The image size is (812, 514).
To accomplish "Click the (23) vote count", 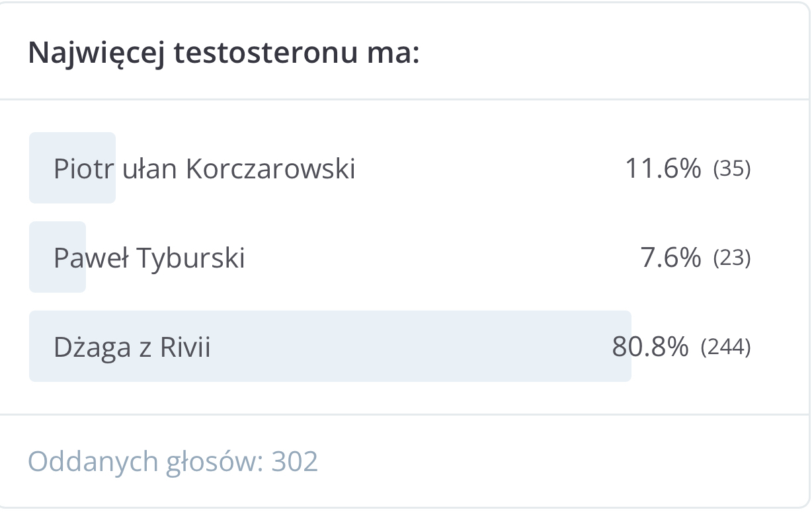I will point(732,258).
